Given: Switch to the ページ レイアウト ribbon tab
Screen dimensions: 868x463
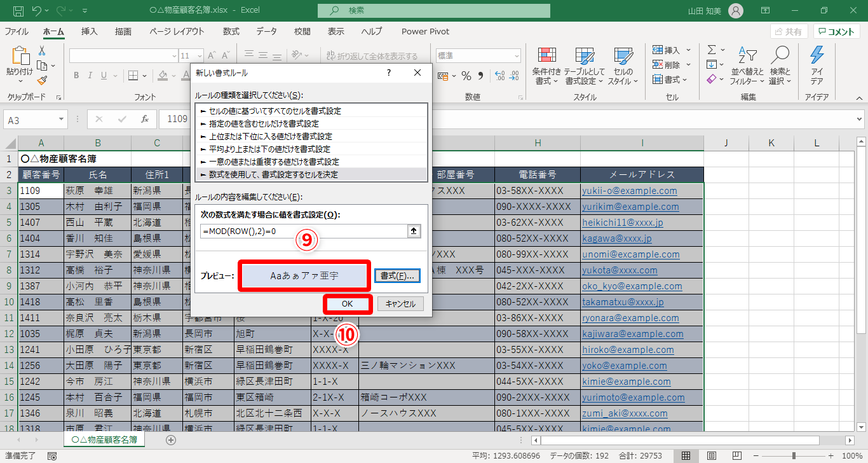Looking at the screenshot, I should coord(177,32).
